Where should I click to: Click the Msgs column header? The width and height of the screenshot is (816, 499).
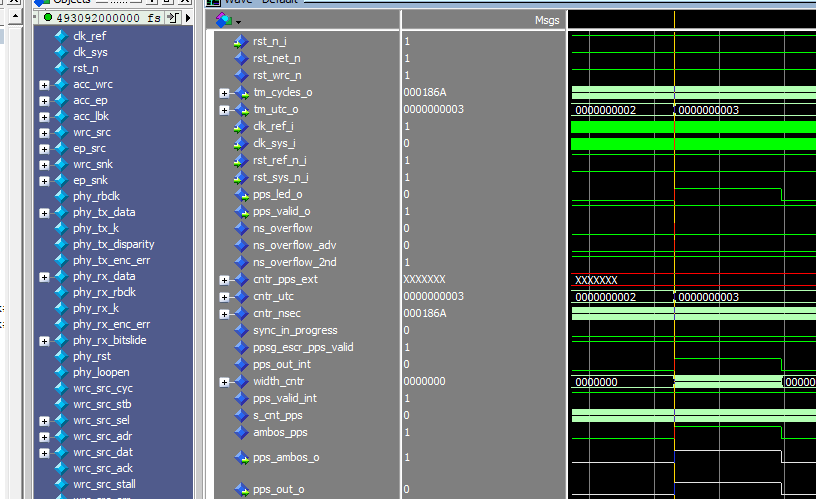547,20
